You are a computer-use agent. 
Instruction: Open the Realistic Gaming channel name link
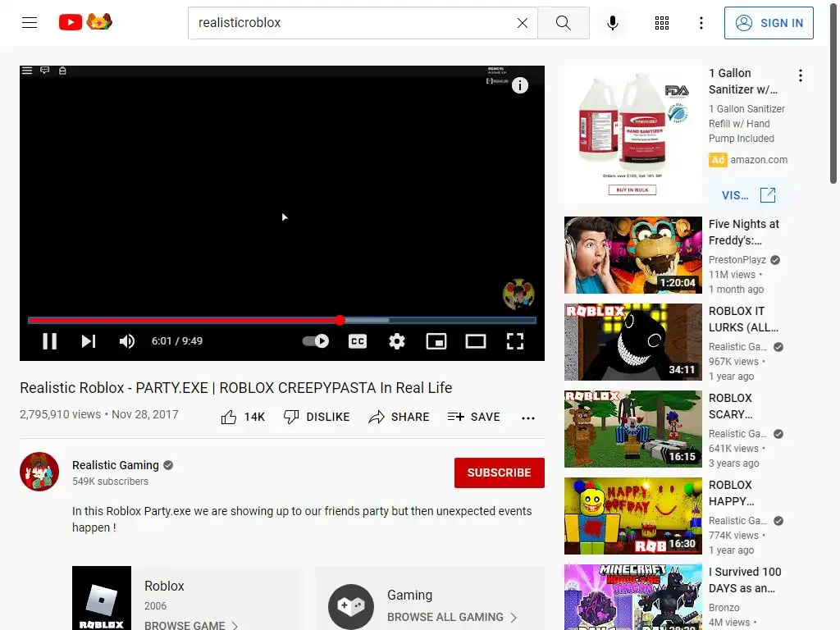(x=116, y=465)
